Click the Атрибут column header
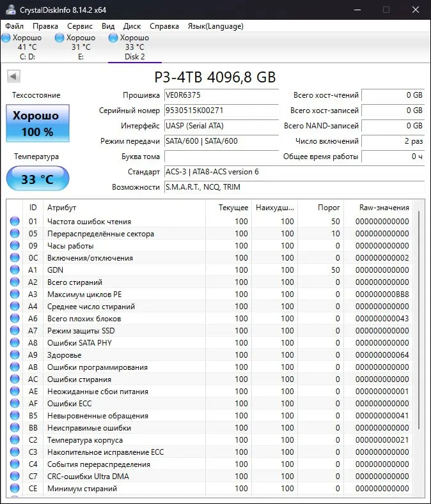 [x=124, y=208]
